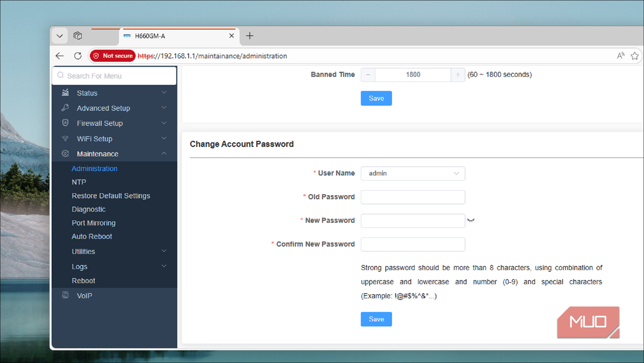
Task: Open the WiFi Setup menu
Action: click(x=114, y=139)
